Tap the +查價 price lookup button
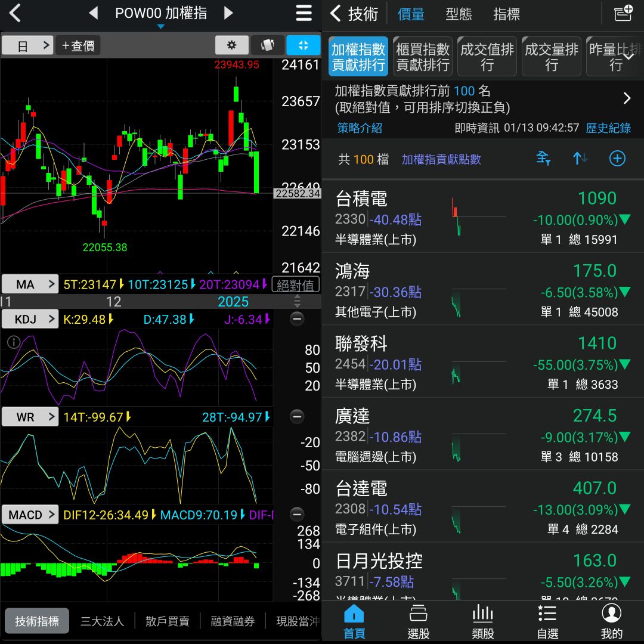644x644 pixels. tap(78, 45)
